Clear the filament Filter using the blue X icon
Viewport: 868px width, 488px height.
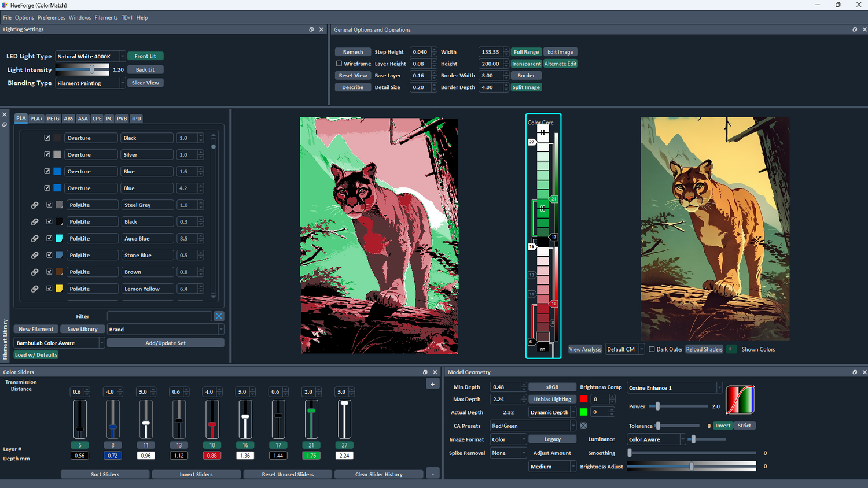coord(219,316)
